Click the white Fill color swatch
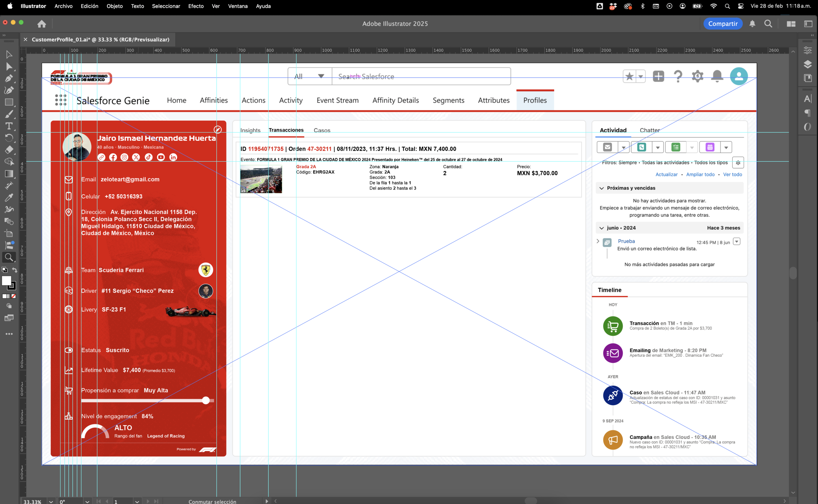 6,280
